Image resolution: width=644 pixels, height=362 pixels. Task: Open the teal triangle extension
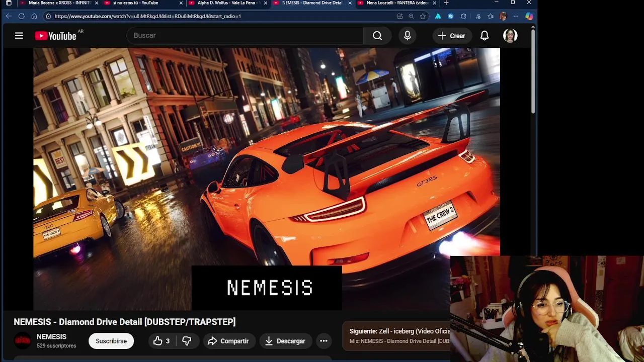(x=438, y=16)
